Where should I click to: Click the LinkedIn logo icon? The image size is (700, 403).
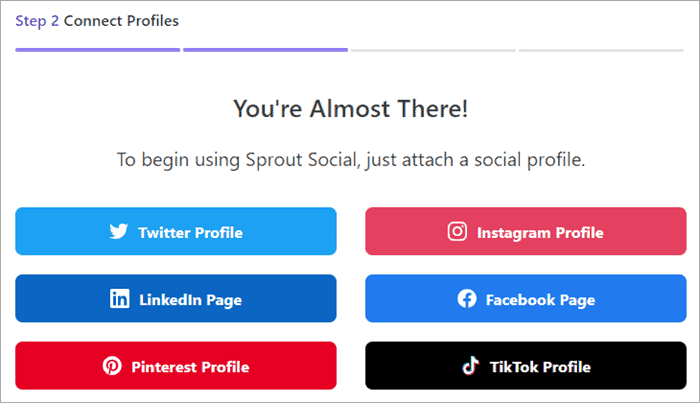click(x=120, y=299)
